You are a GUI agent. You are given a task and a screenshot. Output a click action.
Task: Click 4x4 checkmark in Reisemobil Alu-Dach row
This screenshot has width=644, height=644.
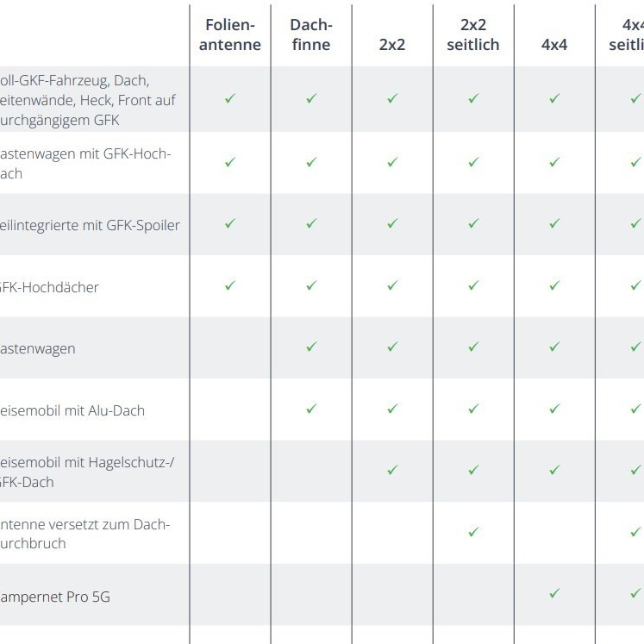[x=554, y=409]
